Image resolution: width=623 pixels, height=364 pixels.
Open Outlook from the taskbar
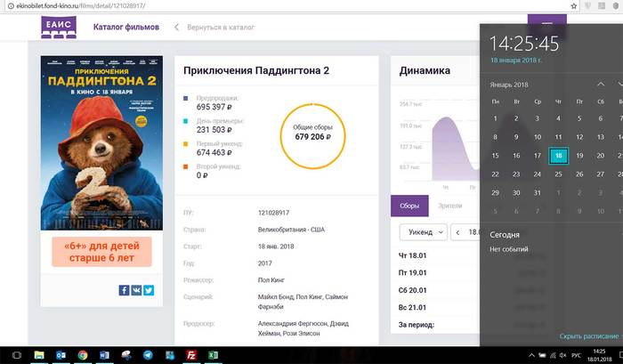pyautogui.click(x=61, y=355)
